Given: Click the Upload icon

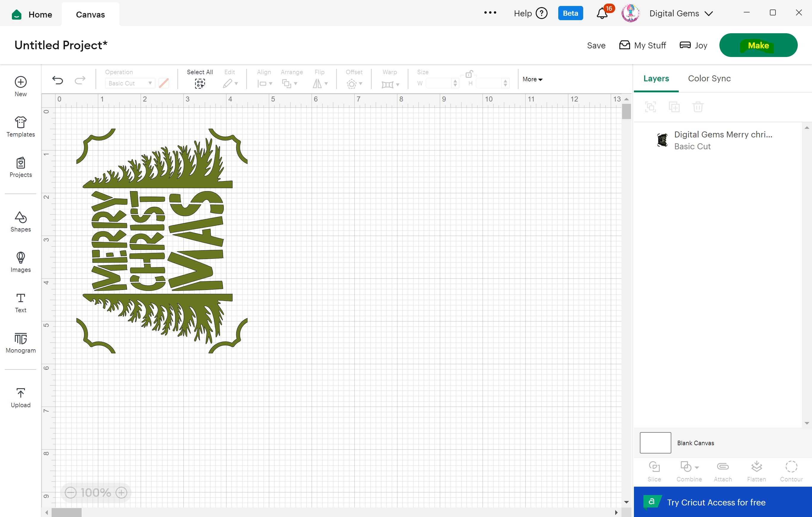Looking at the screenshot, I should pyautogui.click(x=20, y=397).
